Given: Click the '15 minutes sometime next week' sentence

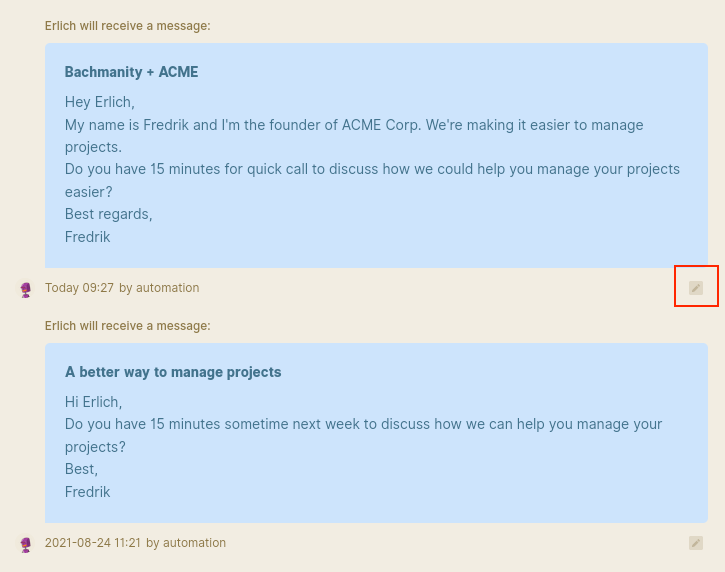Looking at the screenshot, I should [x=363, y=435].
